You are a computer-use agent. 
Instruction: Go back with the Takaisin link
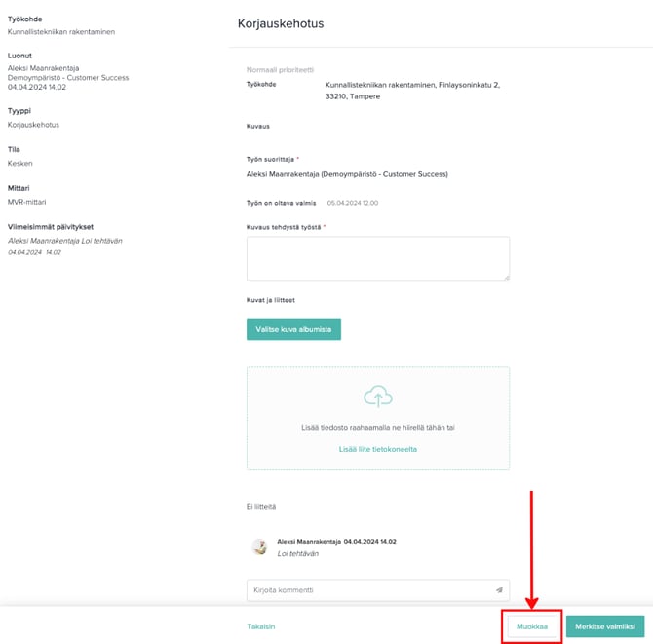(x=262, y=625)
